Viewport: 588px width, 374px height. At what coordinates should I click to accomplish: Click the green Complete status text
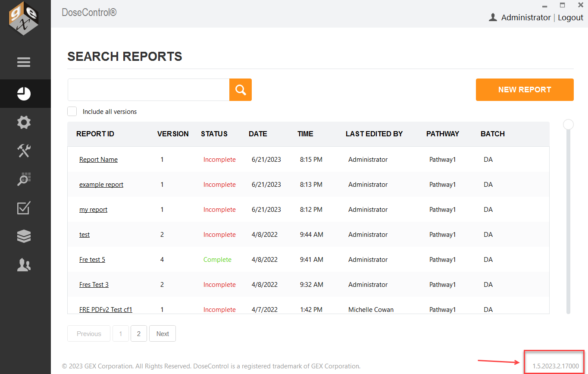[x=217, y=260]
